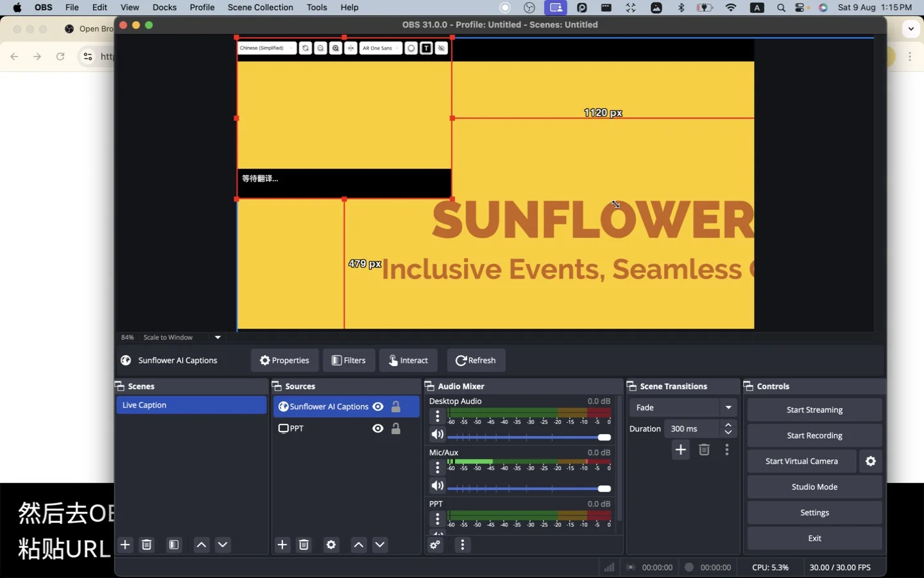Refresh the browser source
The width and height of the screenshot is (924, 578).
476,360
